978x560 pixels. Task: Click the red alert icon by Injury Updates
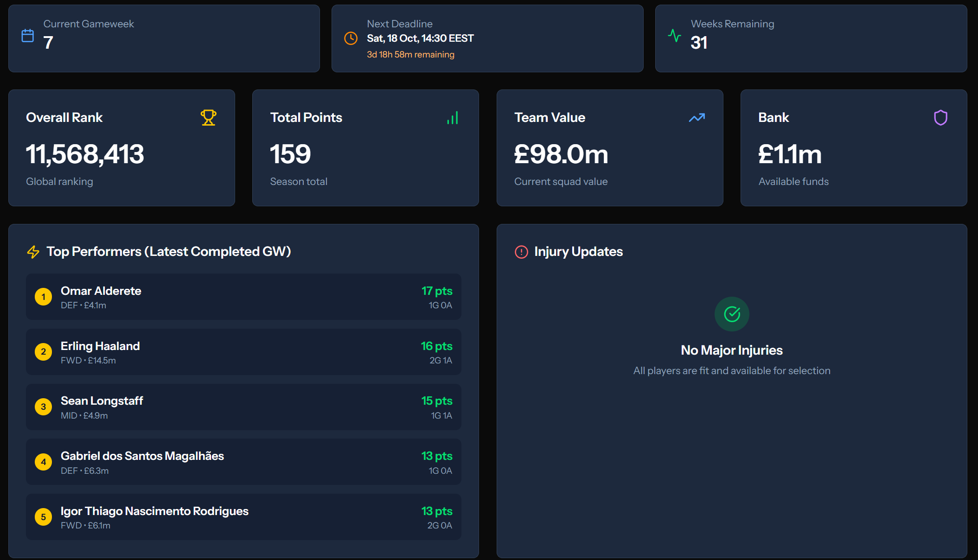521,252
